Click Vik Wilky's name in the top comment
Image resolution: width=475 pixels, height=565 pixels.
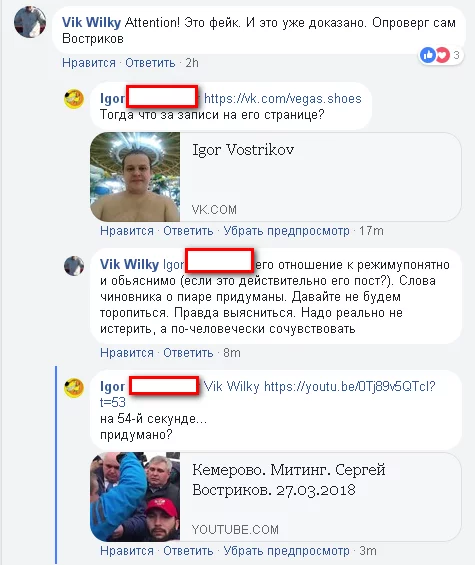pos(92,22)
